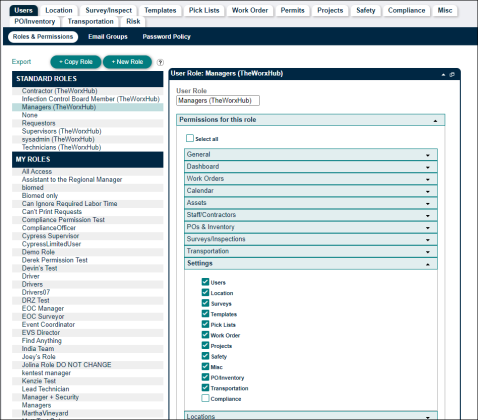Open the Pick Lists tab
The height and width of the screenshot is (420, 478).
point(204,10)
